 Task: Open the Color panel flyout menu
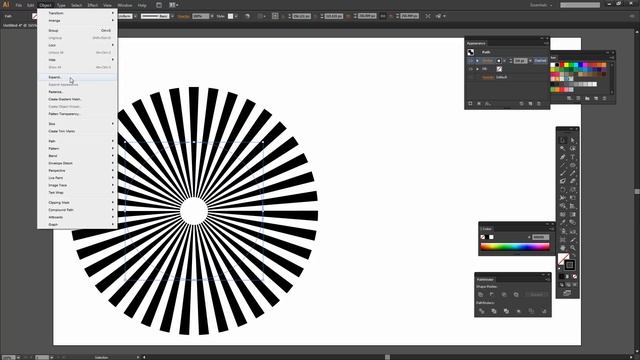pyautogui.click(x=551, y=229)
